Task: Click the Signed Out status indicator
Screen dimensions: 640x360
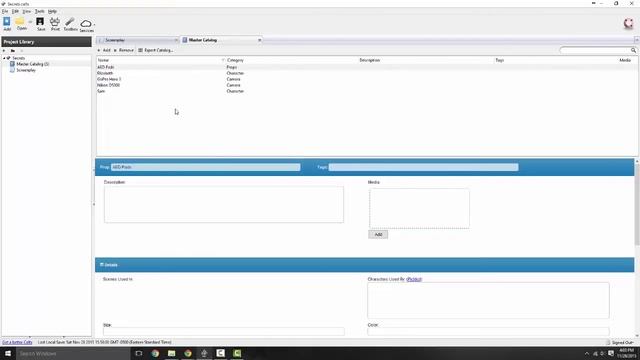Action: [621, 342]
